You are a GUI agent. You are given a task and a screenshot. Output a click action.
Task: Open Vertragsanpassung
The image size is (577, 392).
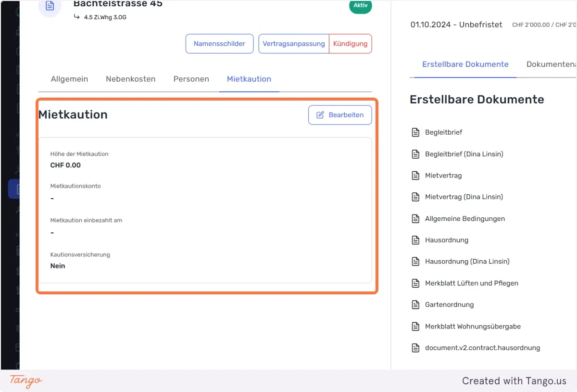tap(294, 44)
